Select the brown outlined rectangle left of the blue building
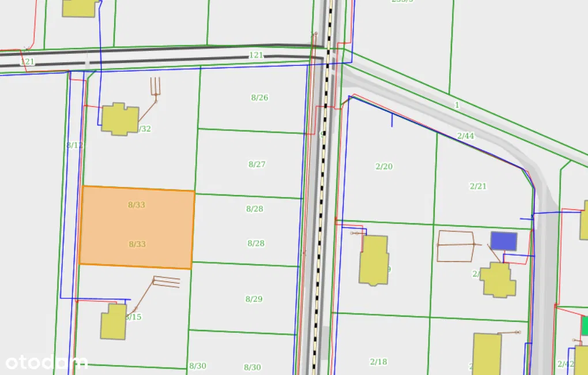The width and height of the screenshot is (588, 375). [455, 246]
